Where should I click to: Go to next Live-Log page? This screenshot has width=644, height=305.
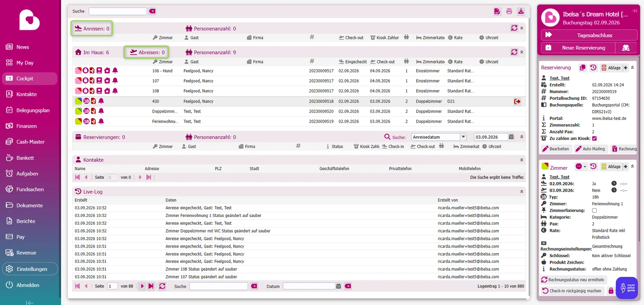tap(142, 286)
